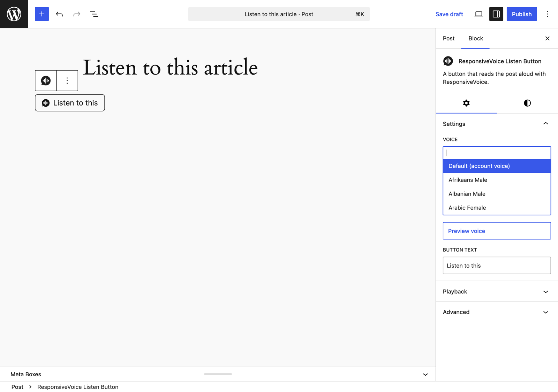Open the Settings gear tab
558x392 pixels.
tap(466, 103)
